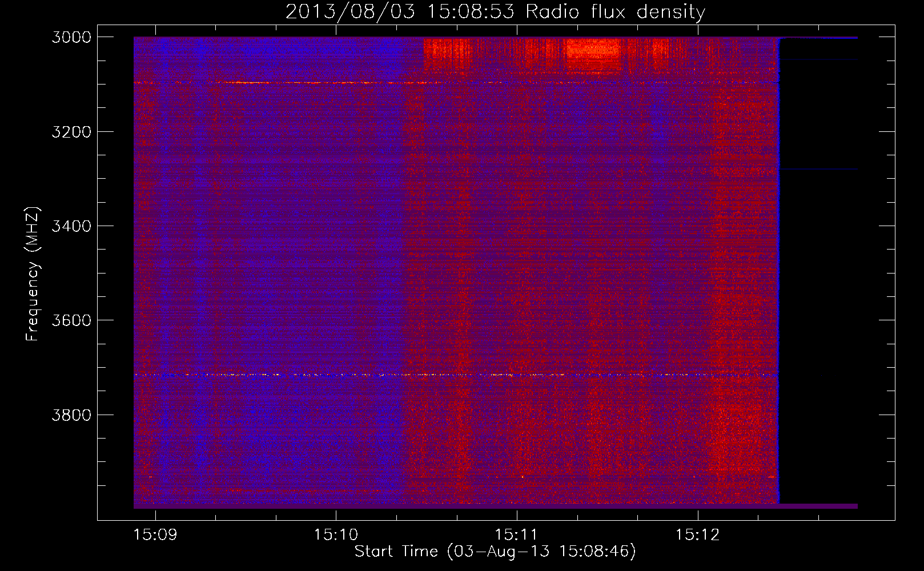Select the 'Frequency (MHZ)' axis label
Screen dimensions: 924x571
pyautogui.click(x=33, y=274)
